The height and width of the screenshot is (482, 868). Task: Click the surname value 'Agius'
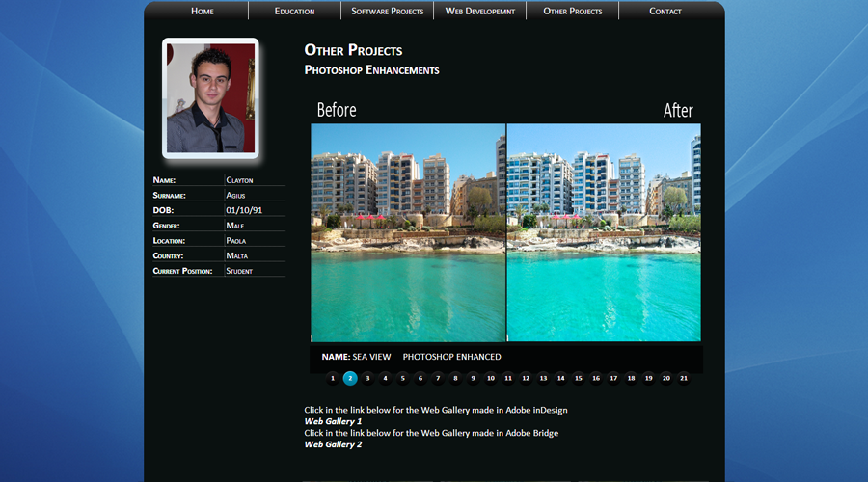click(x=235, y=196)
